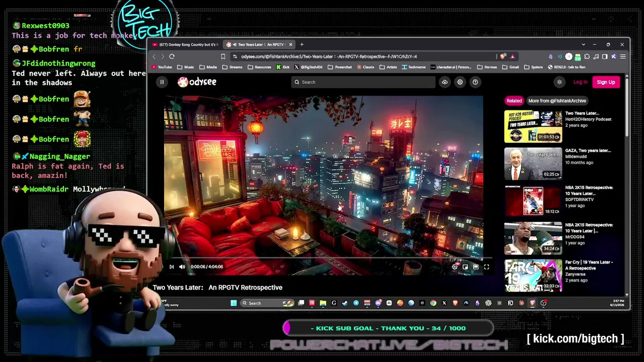The width and height of the screenshot is (644, 362).
Task: Switch to the Donkey Kong Country browser tab
Action: (185, 44)
